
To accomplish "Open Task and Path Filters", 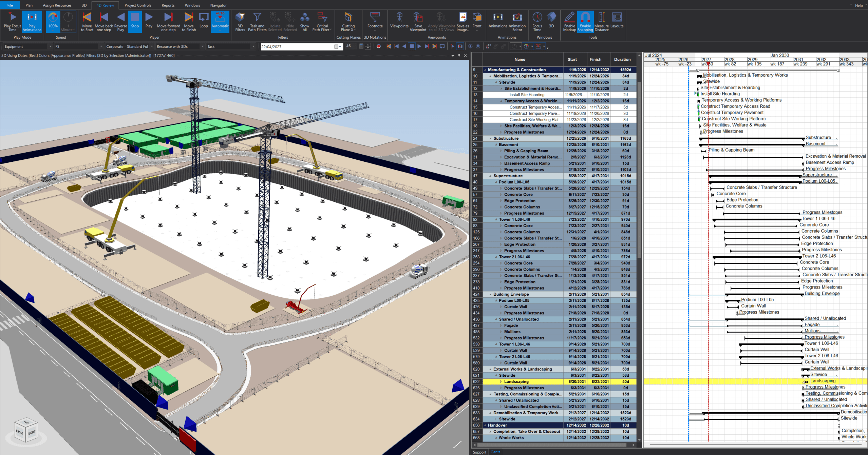I will coord(257,22).
